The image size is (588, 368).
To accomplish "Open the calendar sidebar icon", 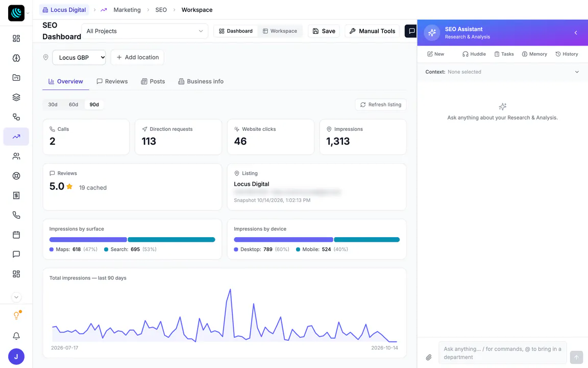I will point(16,235).
